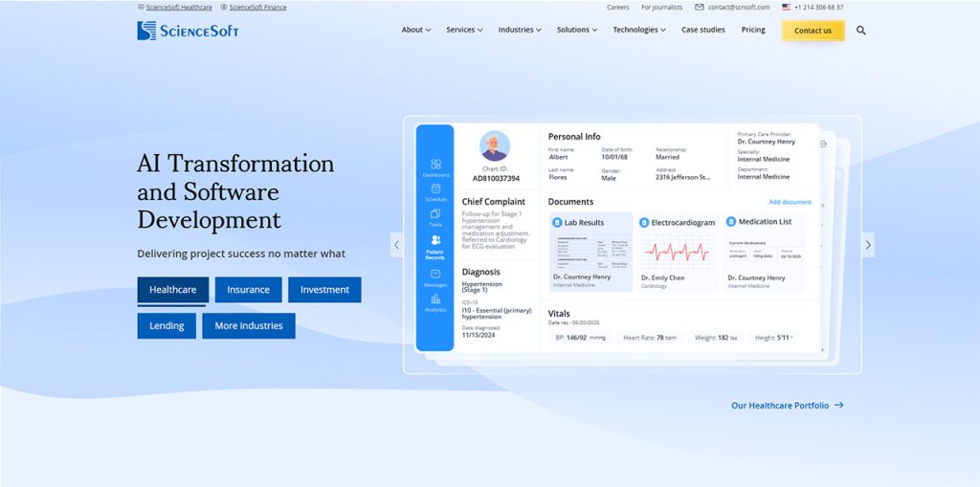Click the AI Transformation and Software Development headline

tap(235, 192)
